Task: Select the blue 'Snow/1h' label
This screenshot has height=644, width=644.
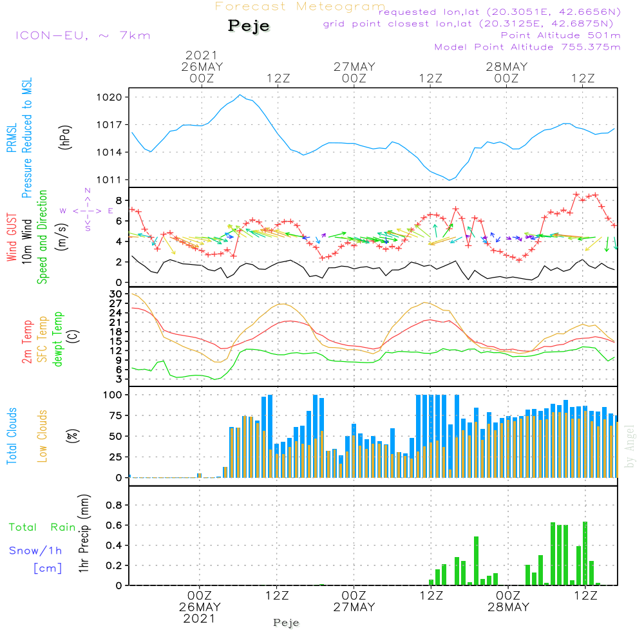Action: point(35,551)
